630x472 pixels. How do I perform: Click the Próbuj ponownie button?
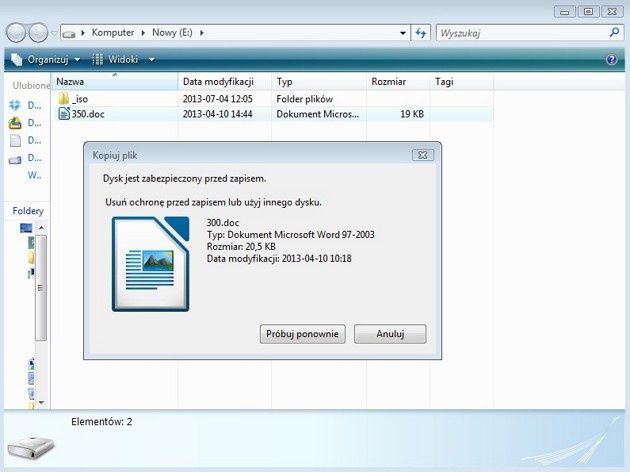303,334
